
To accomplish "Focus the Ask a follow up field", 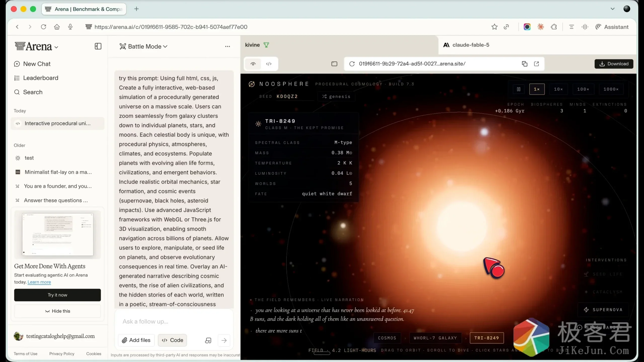I will [174, 322].
